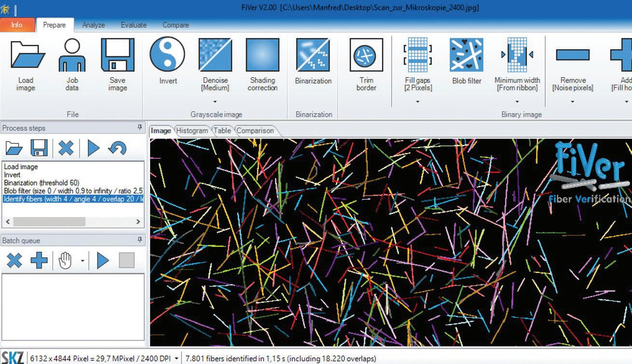Remove batch queue item with X icon

click(x=14, y=260)
